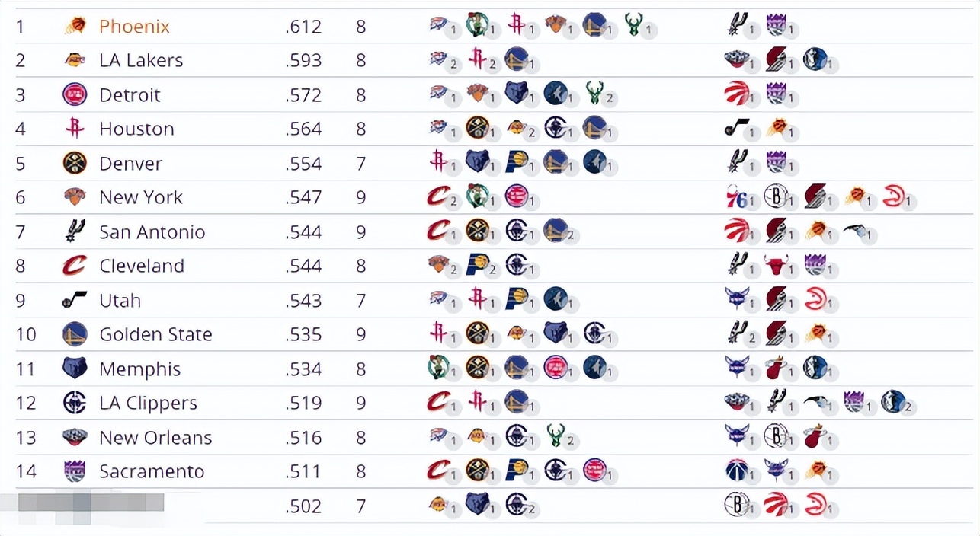Select the Bulls logo in the Cleveland row
Screen dimensions: 980x536
pos(776,265)
